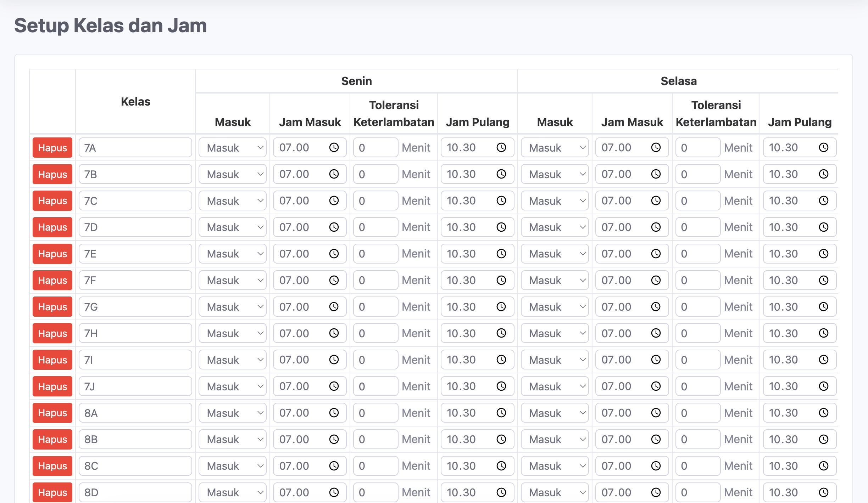Image resolution: width=868 pixels, height=503 pixels.
Task: Click Hapus button for class 7E
Action: (52, 254)
